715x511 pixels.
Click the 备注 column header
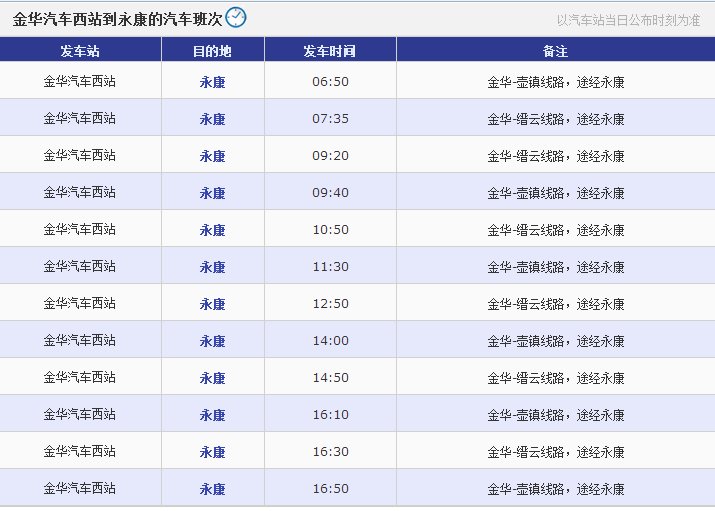tap(555, 51)
